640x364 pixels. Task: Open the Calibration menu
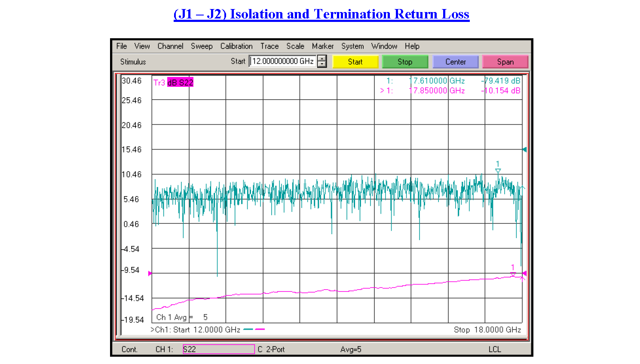[236, 46]
